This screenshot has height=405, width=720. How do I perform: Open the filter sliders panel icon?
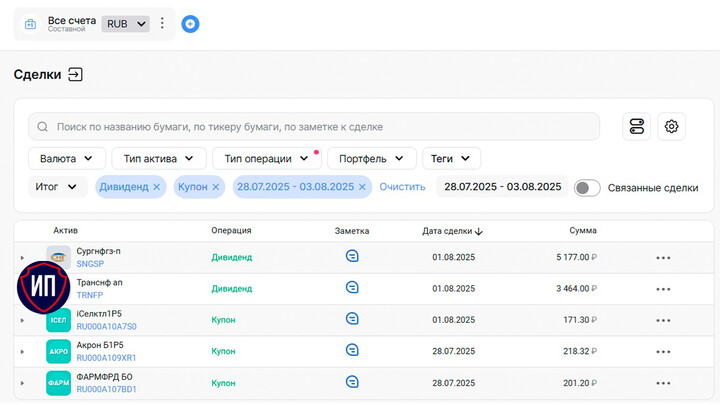[x=636, y=126]
